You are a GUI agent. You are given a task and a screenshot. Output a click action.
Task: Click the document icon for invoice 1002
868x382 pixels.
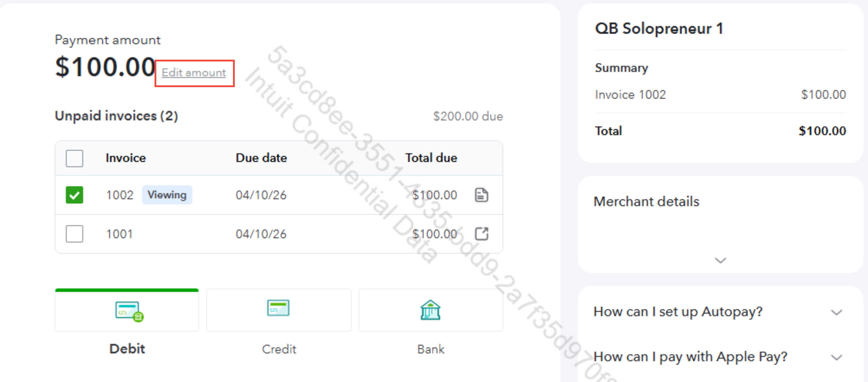tap(481, 195)
